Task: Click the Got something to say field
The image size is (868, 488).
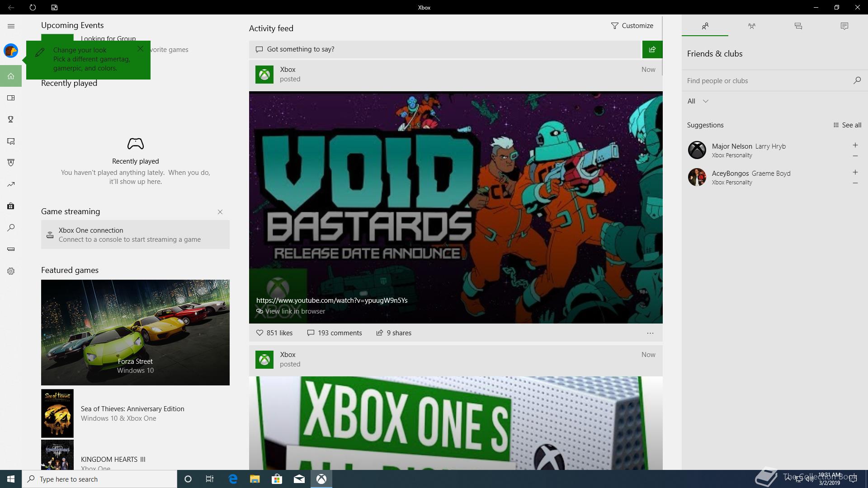Action: (x=445, y=49)
